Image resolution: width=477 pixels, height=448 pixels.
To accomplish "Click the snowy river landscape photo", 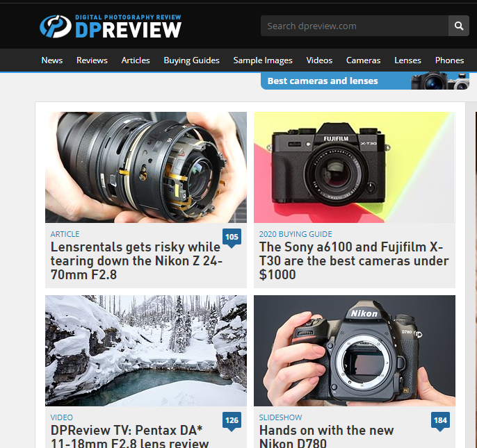I will 146,351.
